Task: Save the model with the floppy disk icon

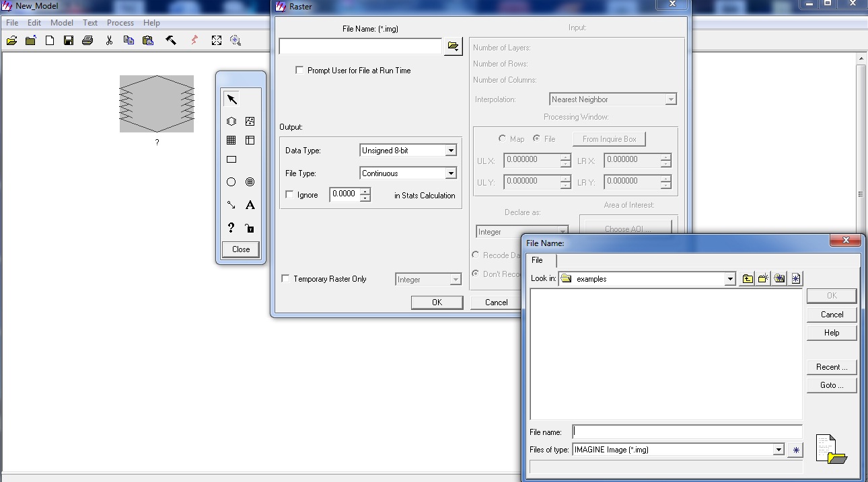Action: tap(69, 40)
